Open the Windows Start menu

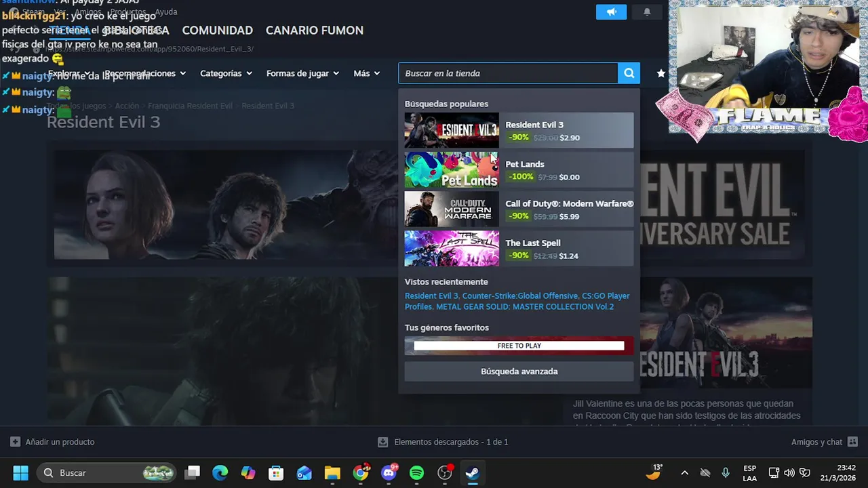pos(20,472)
